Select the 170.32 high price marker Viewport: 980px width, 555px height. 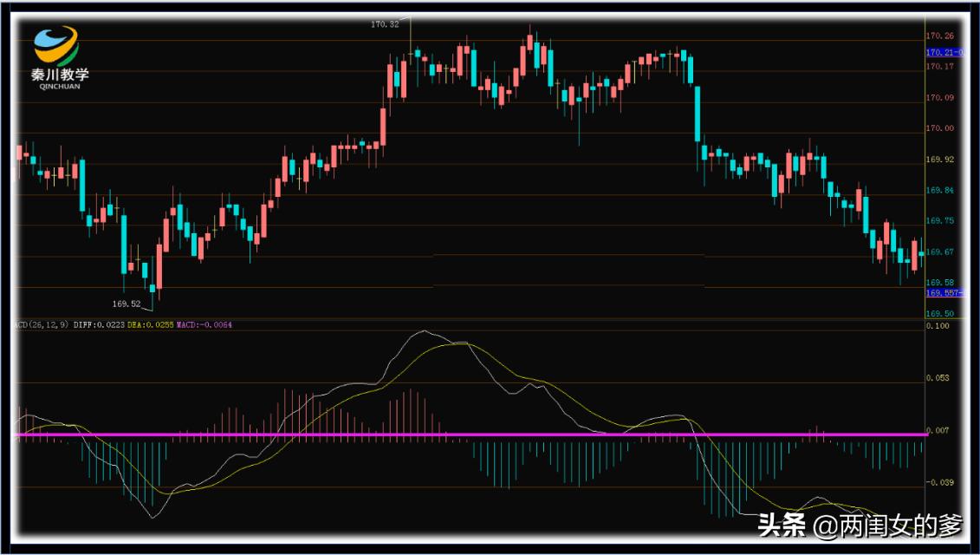[385, 24]
